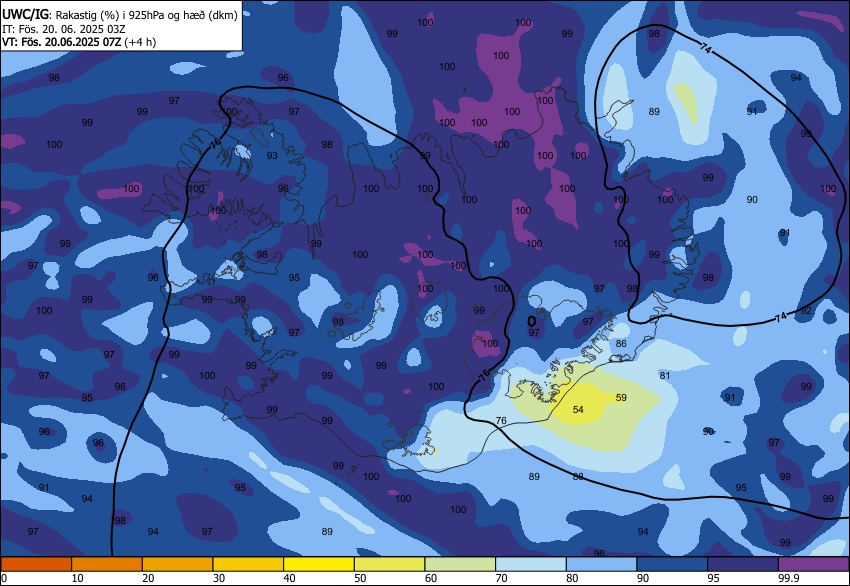Click the 10–20 orange legend swatch
The height and width of the screenshot is (586, 850).
click(x=107, y=564)
